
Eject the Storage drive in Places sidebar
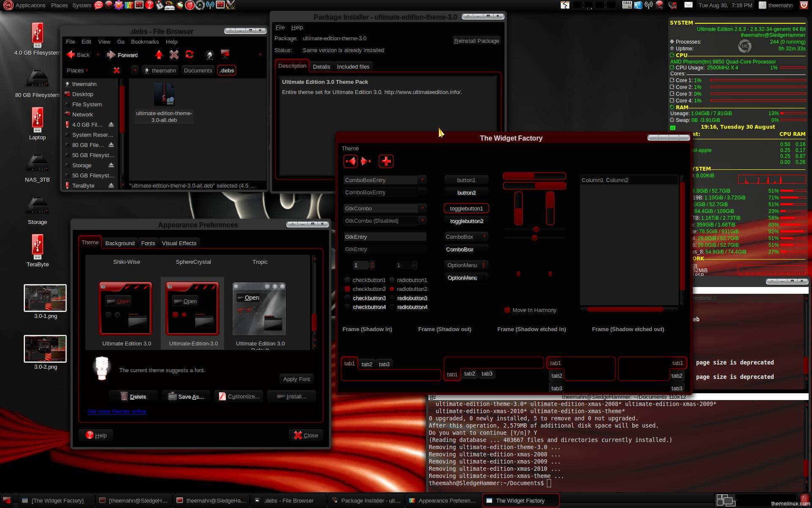[111, 165]
